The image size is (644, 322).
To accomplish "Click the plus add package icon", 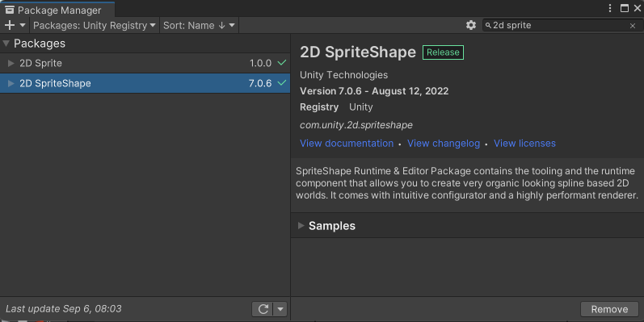I will point(10,26).
